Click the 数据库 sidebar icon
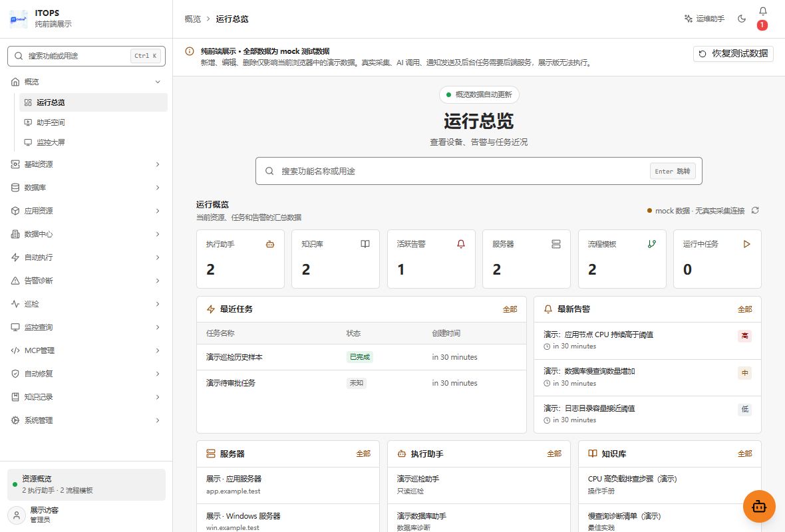The image size is (785, 532). point(15,188)
